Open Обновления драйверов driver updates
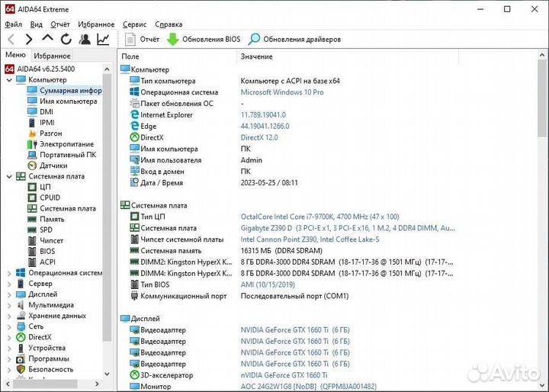 pos(294,39)
